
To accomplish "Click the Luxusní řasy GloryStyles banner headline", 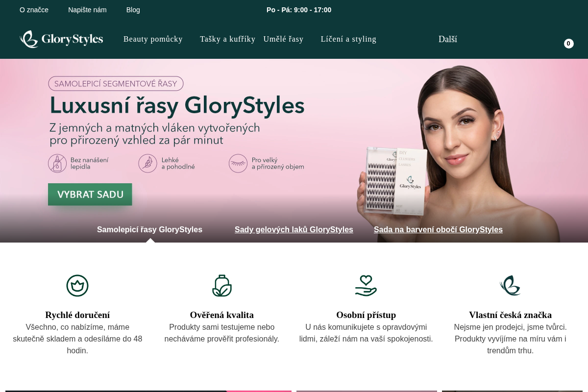I will click(x=177, y=105).
